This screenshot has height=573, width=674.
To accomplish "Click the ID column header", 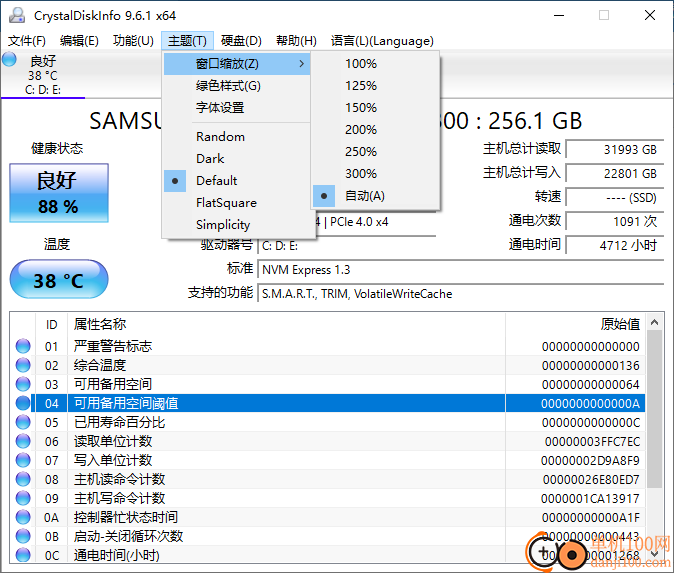I will 52,324.
